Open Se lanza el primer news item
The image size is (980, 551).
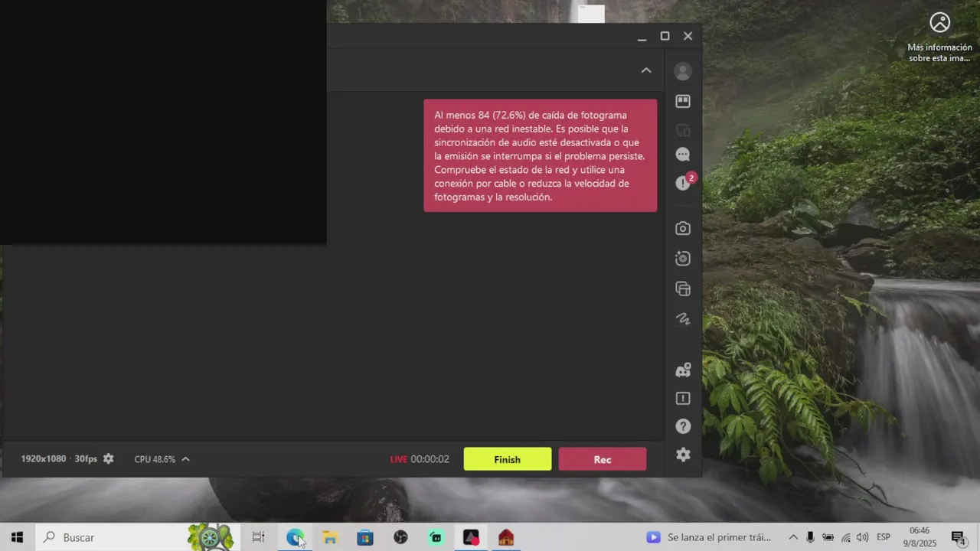pos(709,537)
